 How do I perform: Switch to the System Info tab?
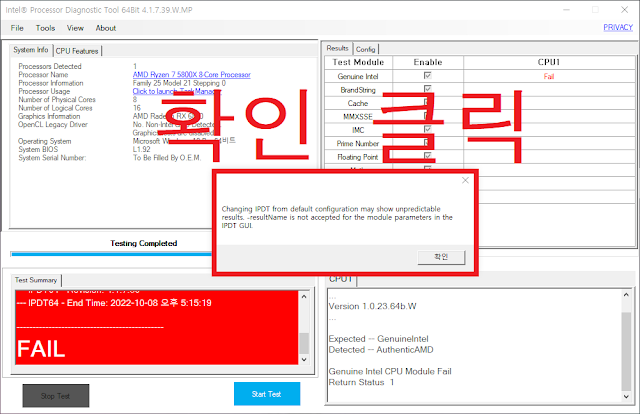tap(31, 50)
